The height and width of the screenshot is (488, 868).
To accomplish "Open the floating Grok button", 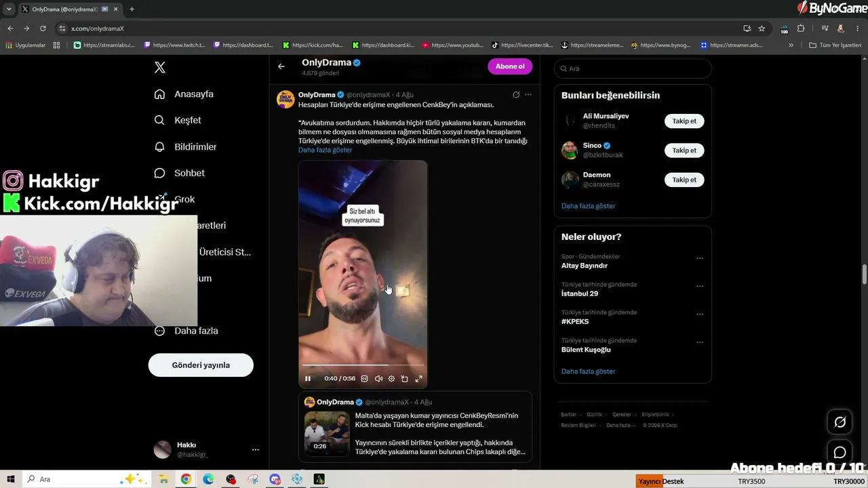I will (840, 422).
